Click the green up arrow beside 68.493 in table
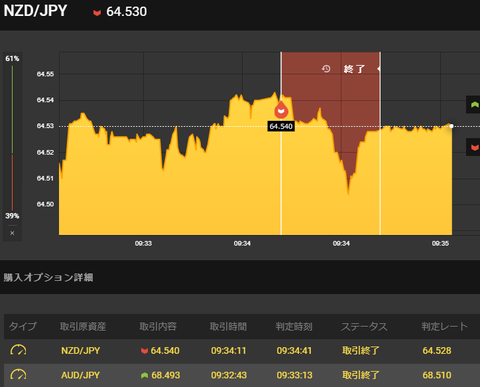 [144, 375]
